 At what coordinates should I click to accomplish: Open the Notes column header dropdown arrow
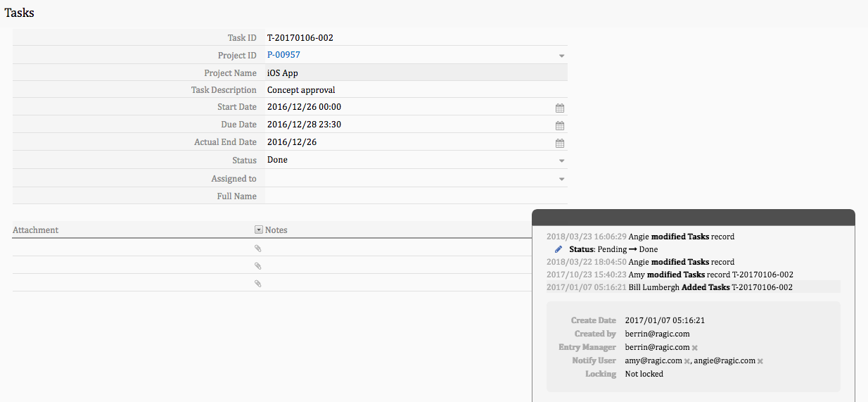click(x=258, y=230)
